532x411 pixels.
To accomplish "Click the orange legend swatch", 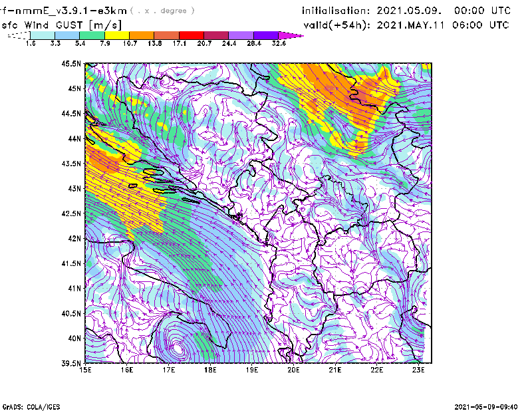I will 142,35.
